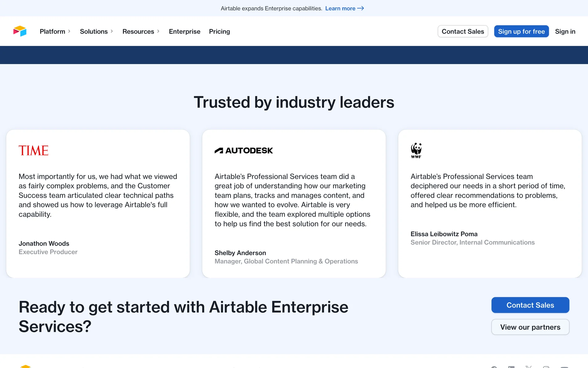The height and width of the screenshot is (368, 588).
Task: Expand the Resources menu chevron
Action: point(158,31)
